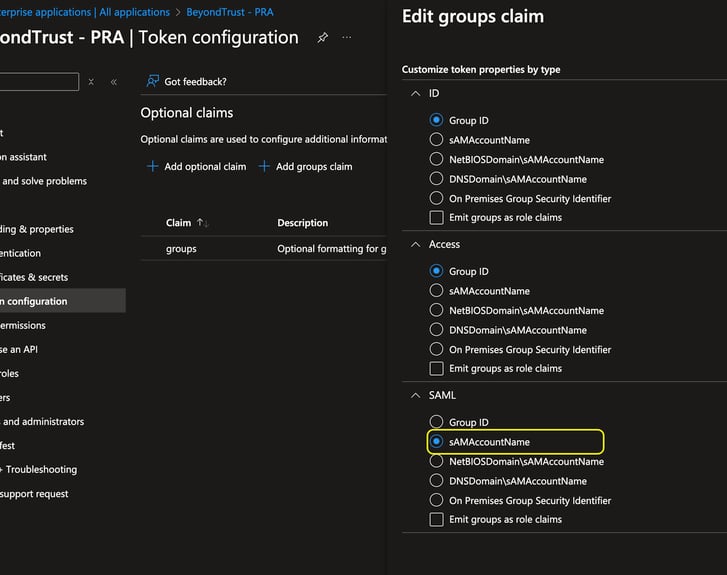The width and height of the screenshot is (727, 575).
Task: Sort the Claim column with arrow icon
Action: tap(203, 223)
